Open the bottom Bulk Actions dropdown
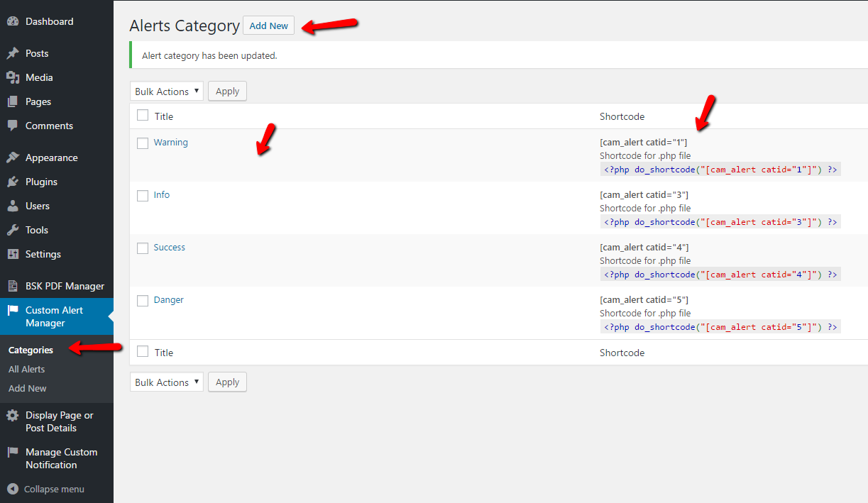 pyautogui.click(x=167, y=382)
